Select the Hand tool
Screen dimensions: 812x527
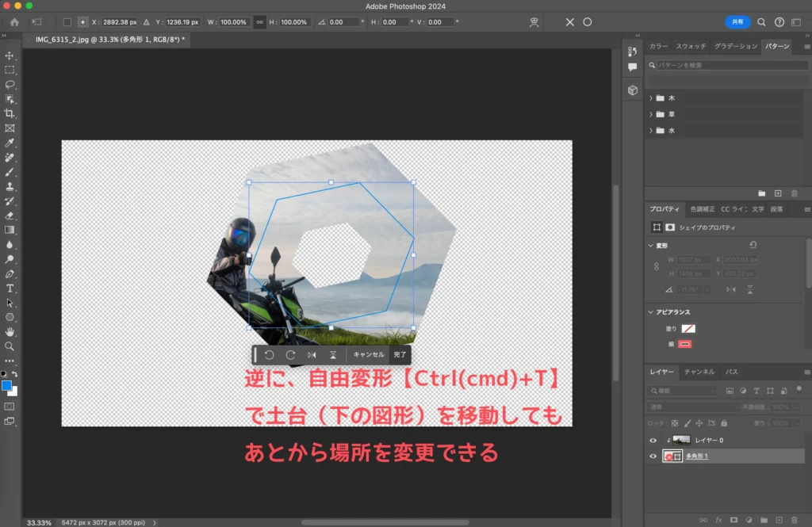click(x=10, y=331)
